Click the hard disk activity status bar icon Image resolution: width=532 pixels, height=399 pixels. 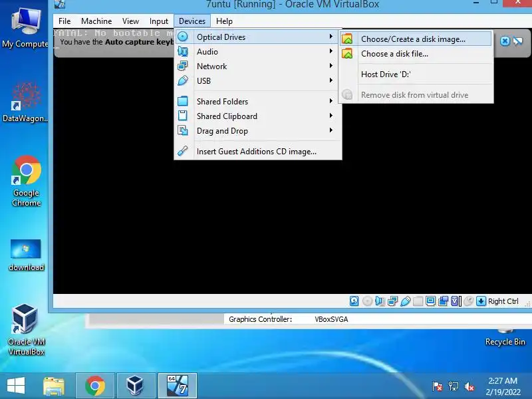(354, 301)
